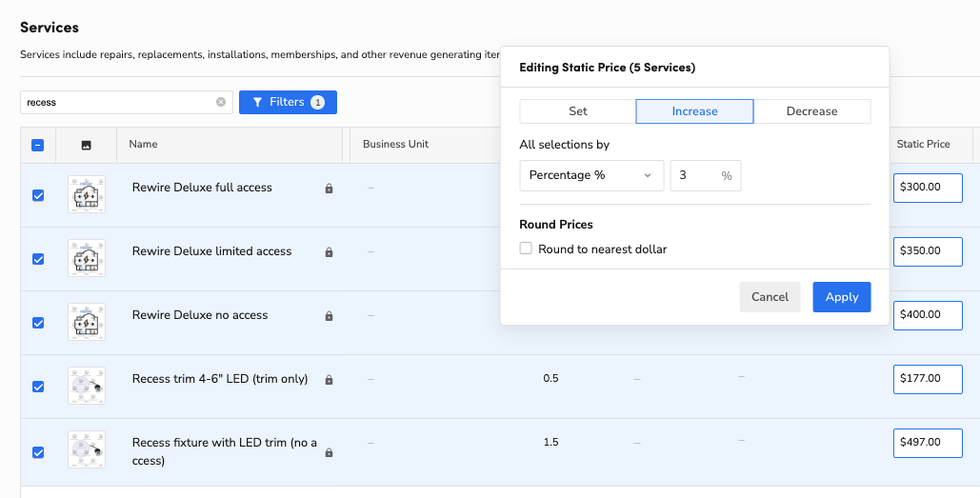
Task: Open thumbnail of Recess trim 4-6" LED
Action: tap(87, 386)
